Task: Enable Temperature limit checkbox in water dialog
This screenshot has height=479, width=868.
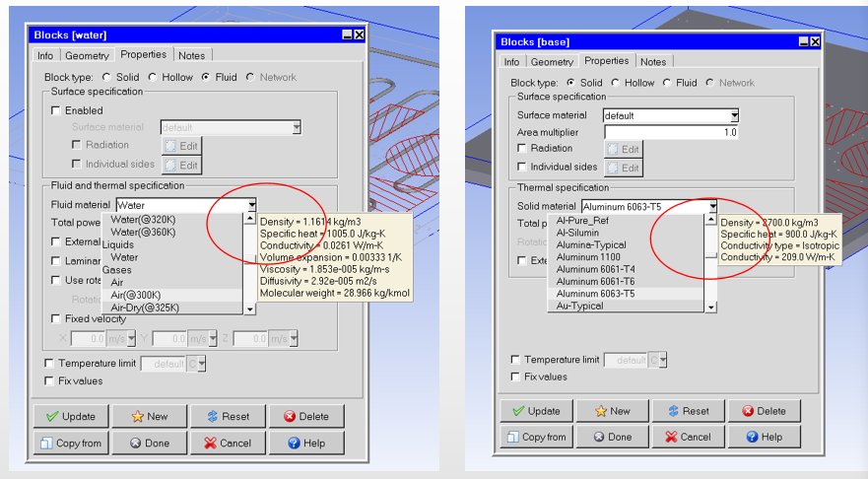Action: click(x=50, y=364)
